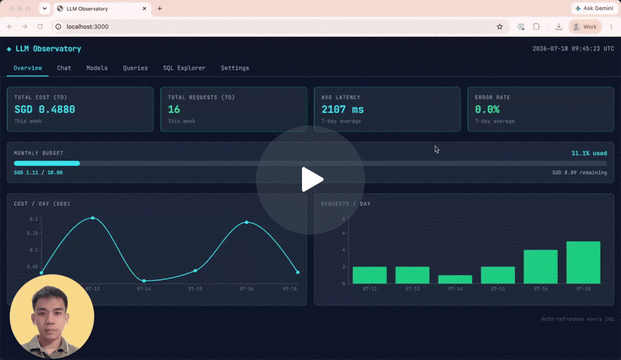621x360 pixels.
Task: Click the 07-16 bar in Requests / Day chart
Action: (x=541, y=267)
